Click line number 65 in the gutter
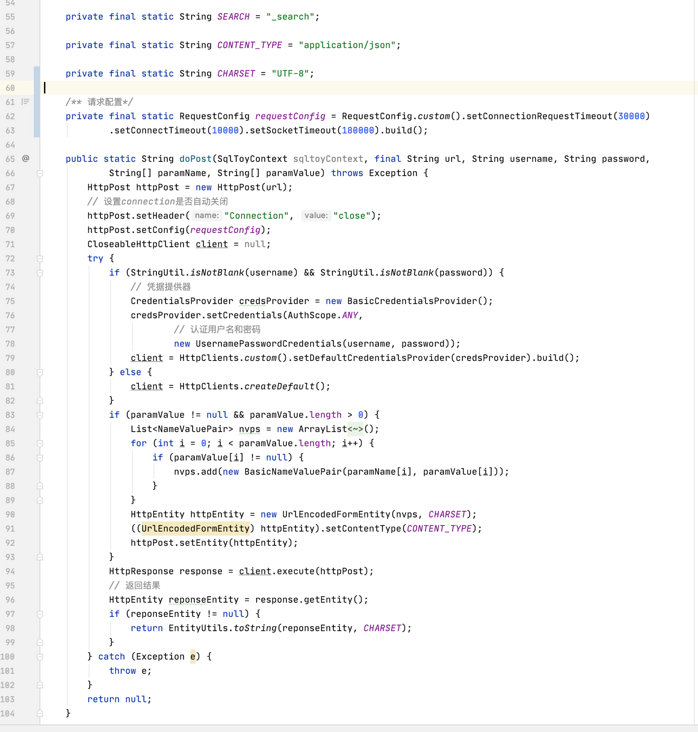 pyautogui.click(x=10, y=158)
